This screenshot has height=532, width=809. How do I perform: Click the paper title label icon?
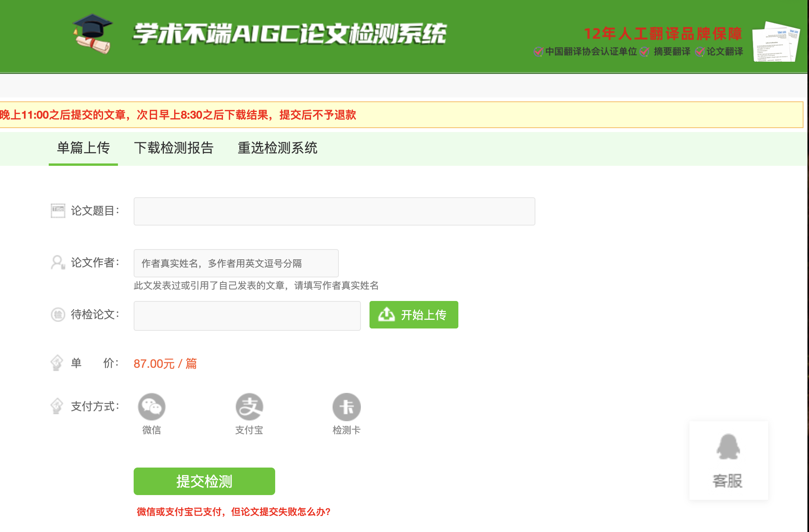click(58, 211)
